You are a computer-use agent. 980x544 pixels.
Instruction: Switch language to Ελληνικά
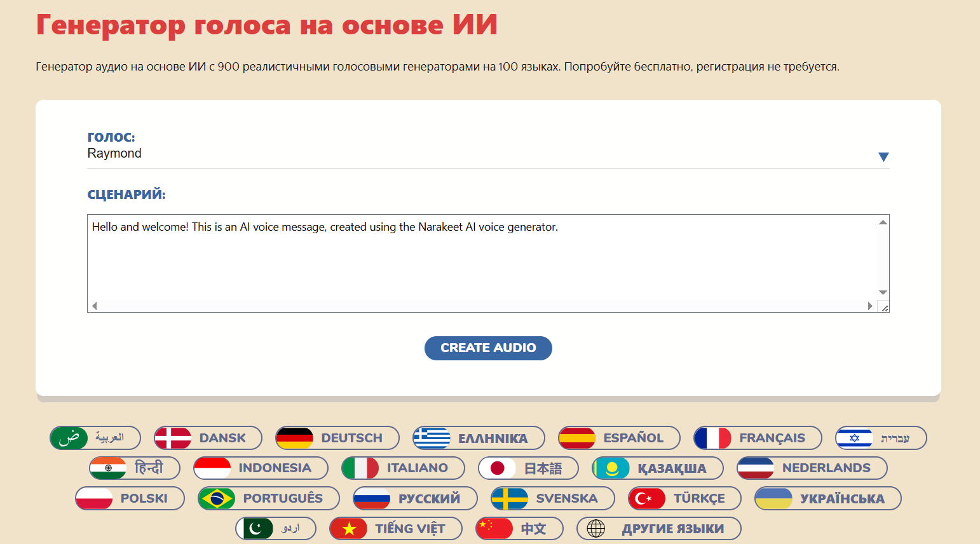coord(479,438)
